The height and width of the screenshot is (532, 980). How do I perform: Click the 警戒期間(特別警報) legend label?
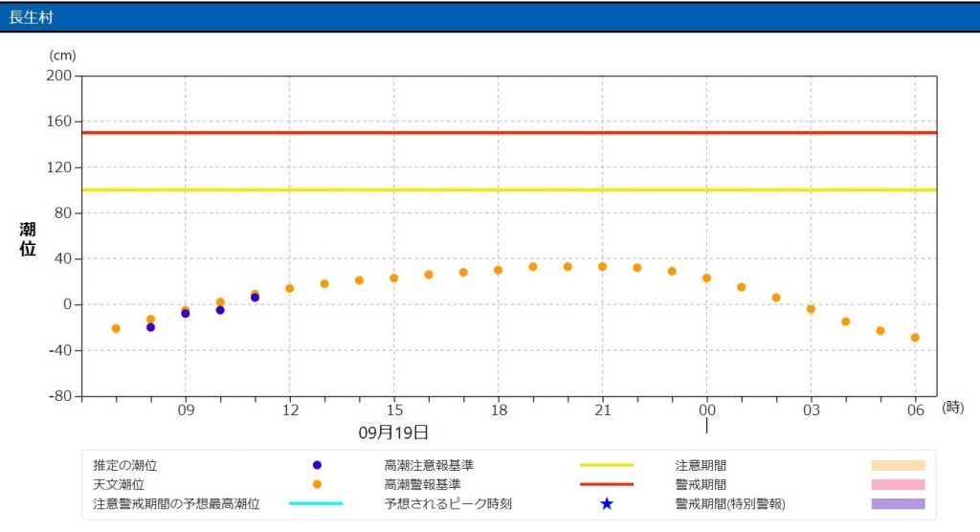(730, 504)
